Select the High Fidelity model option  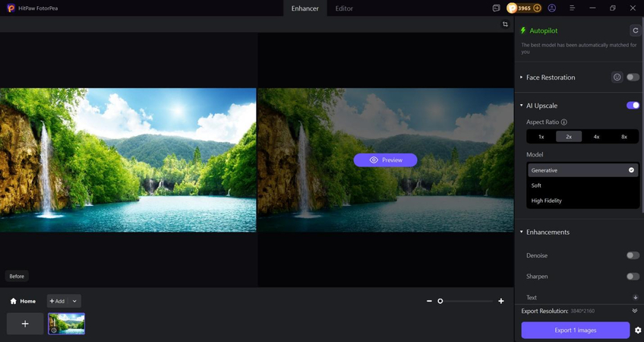[x=547, y=201]
